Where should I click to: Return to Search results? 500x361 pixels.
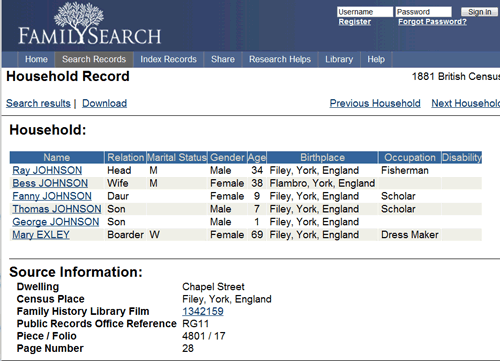coord(38,103)
